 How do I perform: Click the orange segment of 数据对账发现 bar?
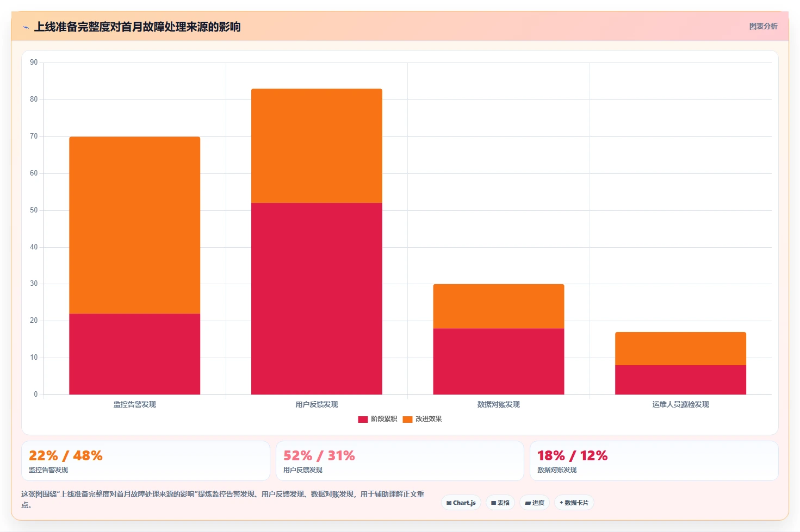pyautogui.click(x=499, y=306)
